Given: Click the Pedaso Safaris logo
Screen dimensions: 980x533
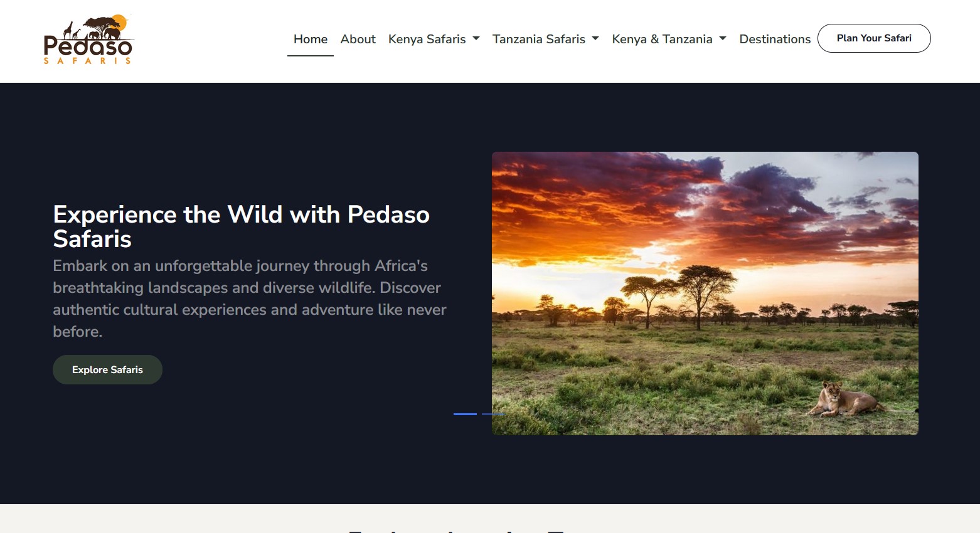Looking at the screenshot, I should [x=88, y=38].
